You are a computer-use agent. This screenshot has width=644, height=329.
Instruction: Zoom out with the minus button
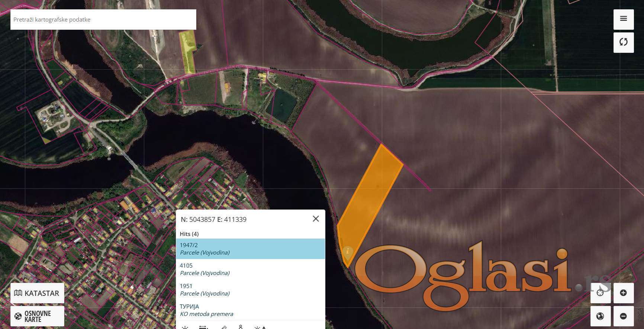click(x=624, y=316)
